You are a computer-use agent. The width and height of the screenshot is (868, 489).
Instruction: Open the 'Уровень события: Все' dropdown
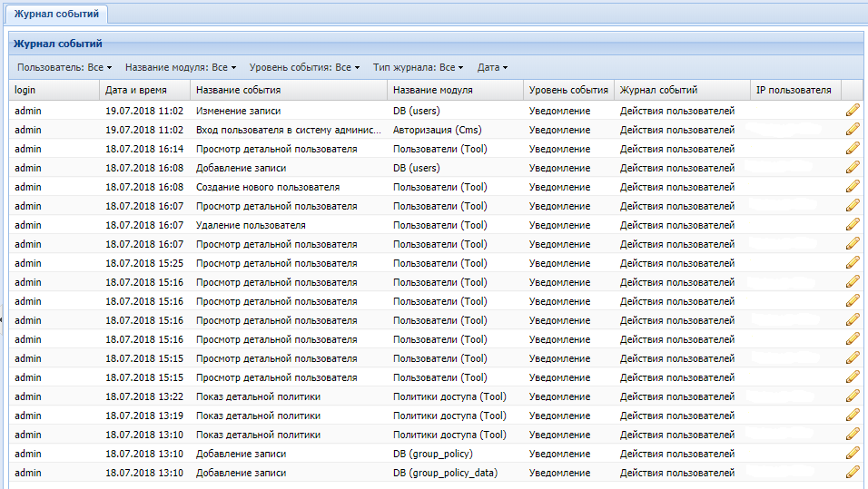[x=304, y=67]
